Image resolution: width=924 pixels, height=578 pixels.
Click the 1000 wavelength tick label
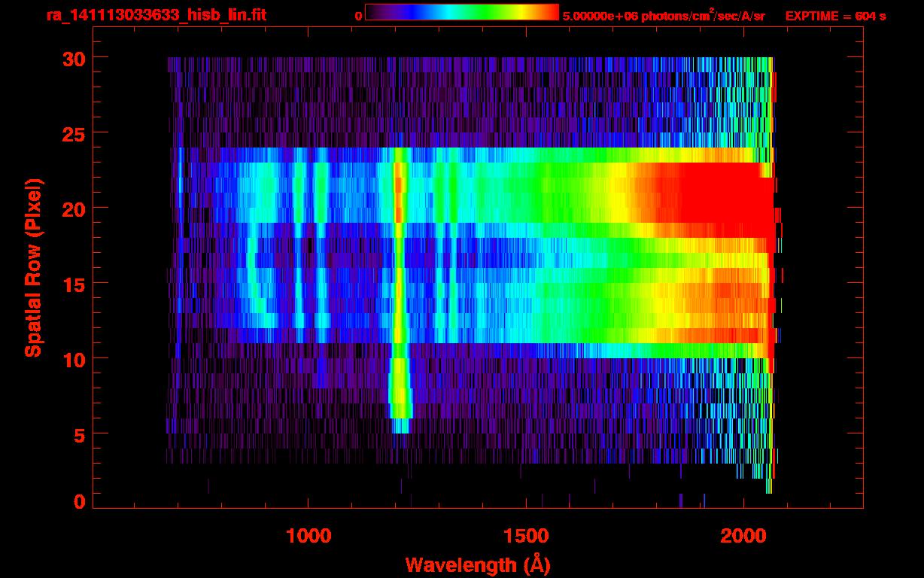tap(308, 536)
